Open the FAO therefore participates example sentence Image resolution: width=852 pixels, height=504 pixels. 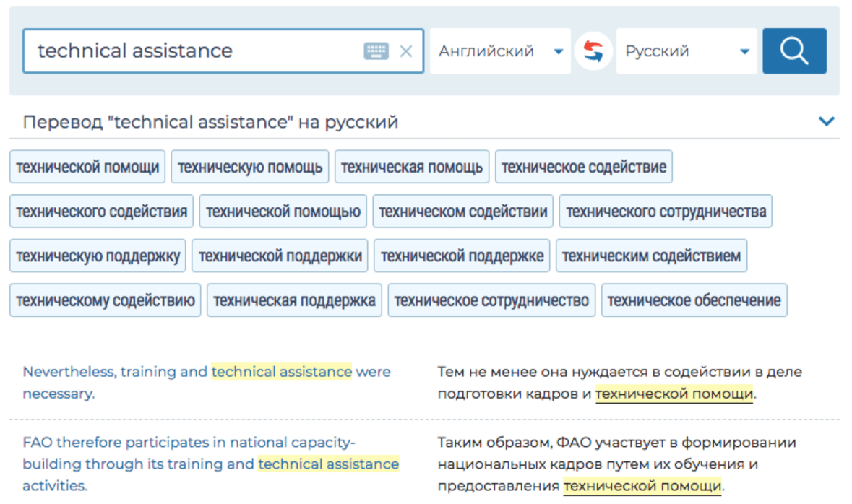point(211,464)
